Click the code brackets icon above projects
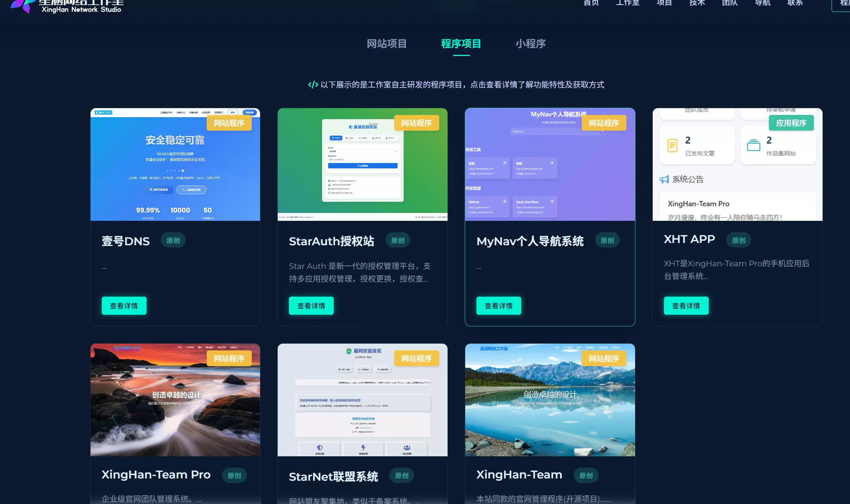 coord(313,85)
